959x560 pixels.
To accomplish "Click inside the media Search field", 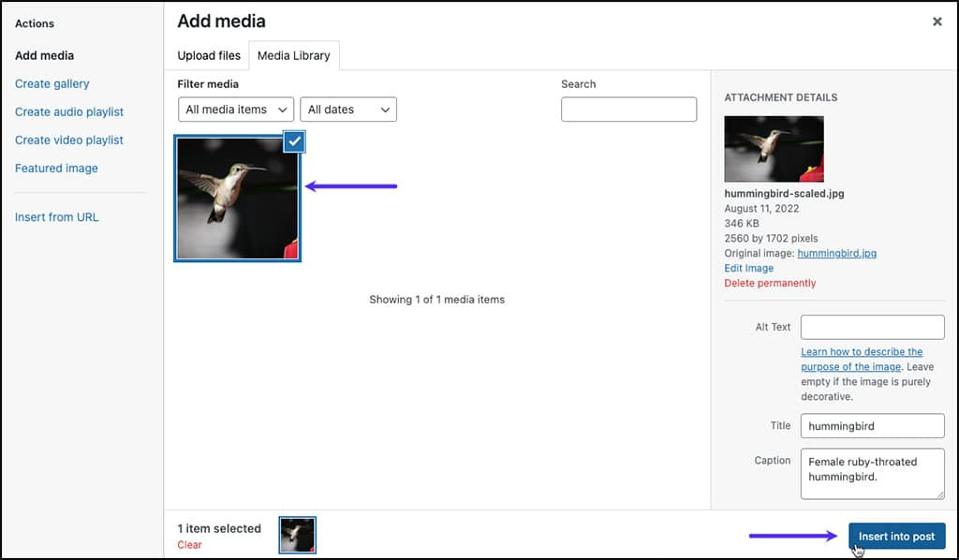I will pos(628,110).
